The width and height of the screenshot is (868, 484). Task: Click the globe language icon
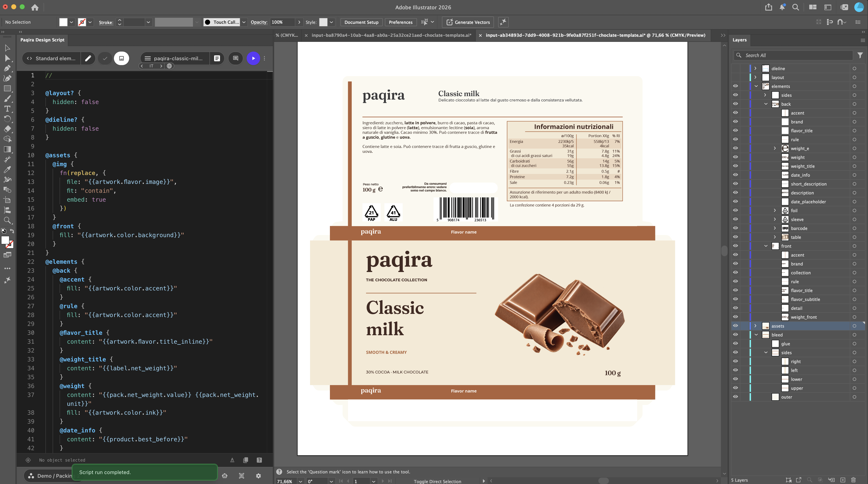[x=169, y=66]
